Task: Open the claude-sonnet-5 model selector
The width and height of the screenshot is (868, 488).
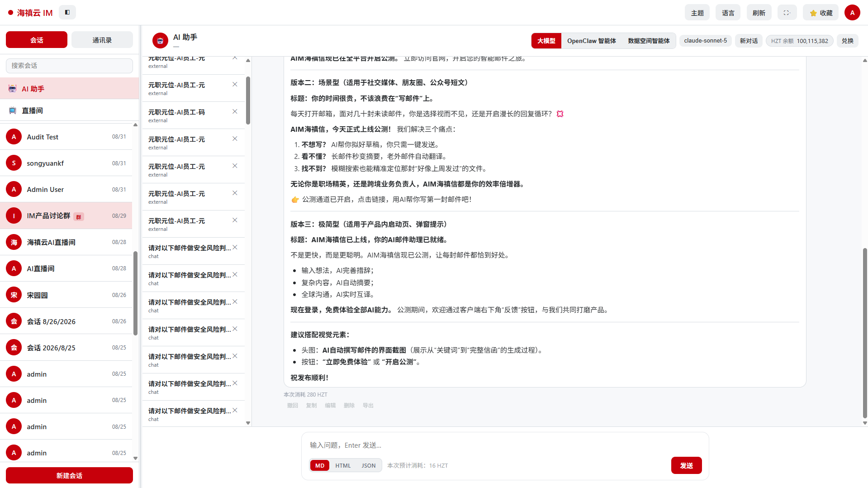Action: pos(705,41)
